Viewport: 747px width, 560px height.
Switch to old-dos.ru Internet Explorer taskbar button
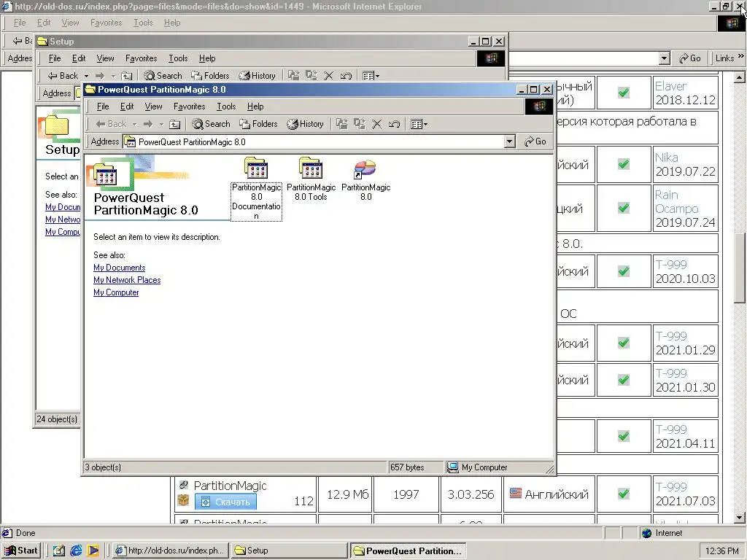171,551
